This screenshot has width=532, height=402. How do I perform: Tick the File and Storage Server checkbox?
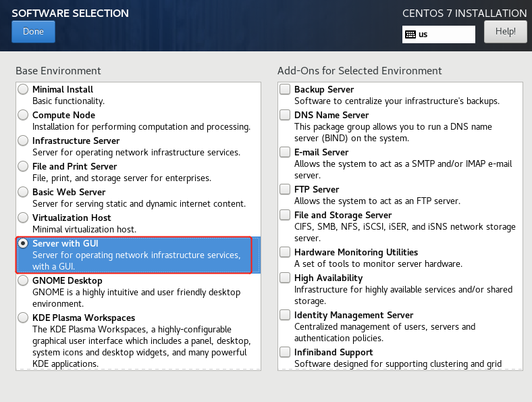[x=285, y=215]
